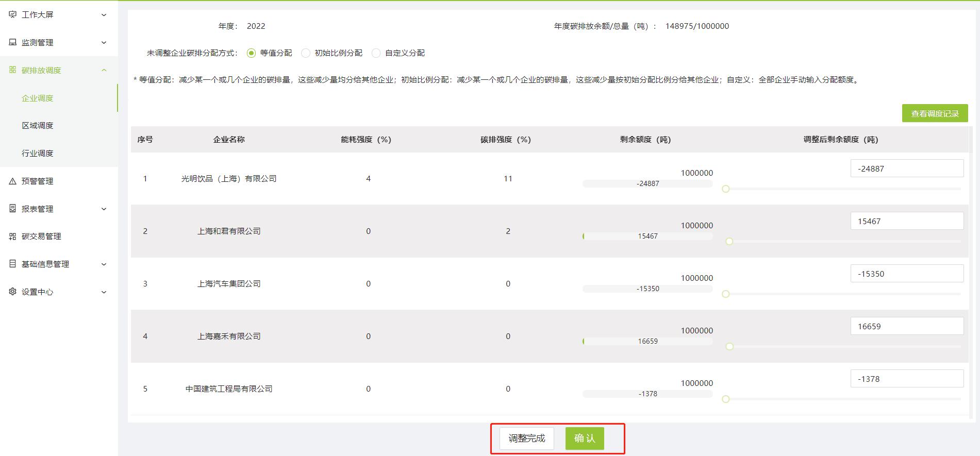
Task: Expand 基础信息管理 menu chevron
Action: coord(104,264)
